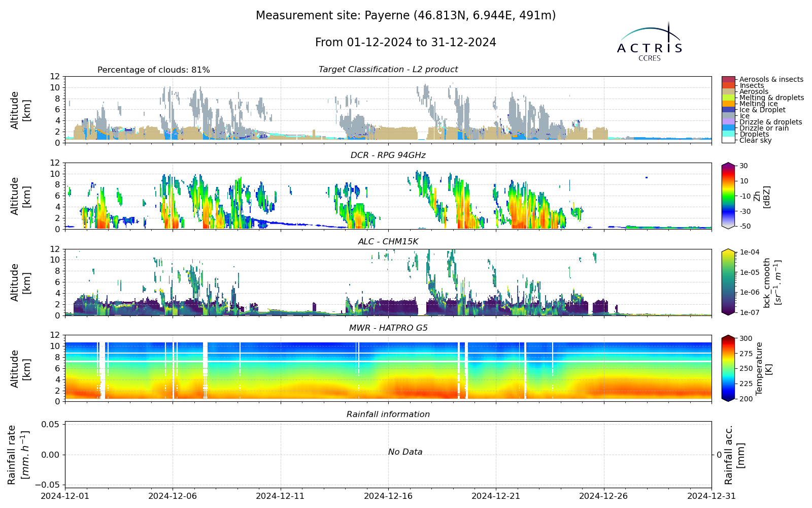The image size is (812, 508).
Task: Click the bck_cmooth backscatter colorbar
Action: [728, 282]
